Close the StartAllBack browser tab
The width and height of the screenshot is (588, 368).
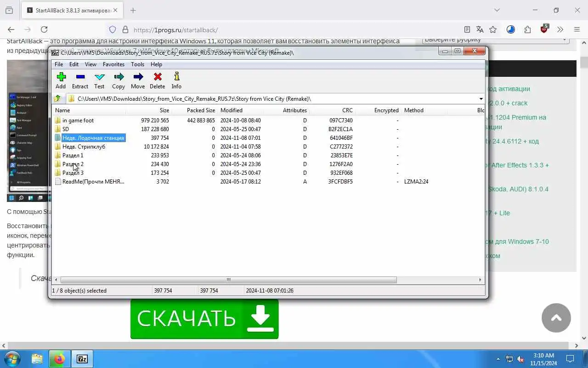pyautogui.click(x=115, y=10)
